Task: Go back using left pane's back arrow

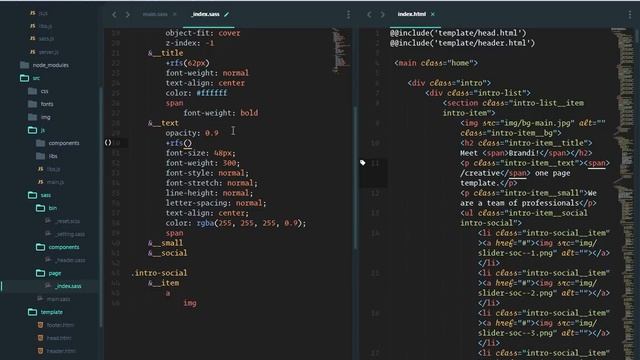Action: pos(114,14)
